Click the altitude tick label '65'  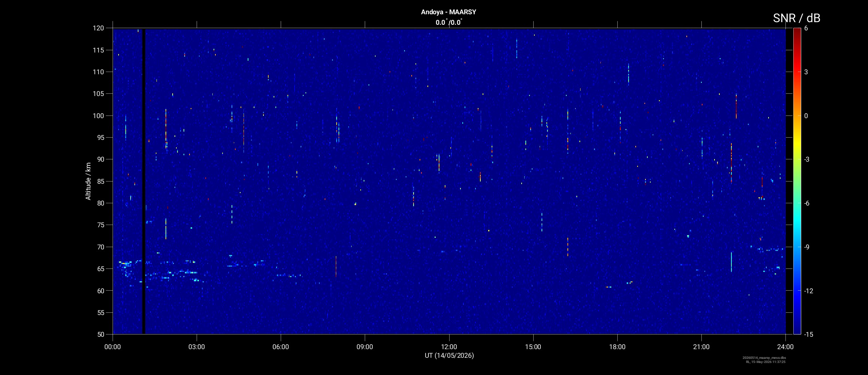click(x=100, y=268)
